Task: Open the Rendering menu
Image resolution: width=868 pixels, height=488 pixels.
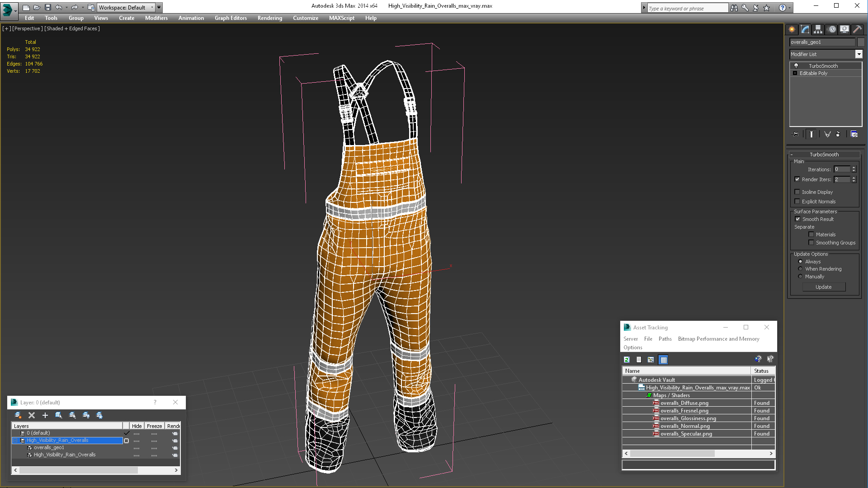Action: (x=270, y=18)
